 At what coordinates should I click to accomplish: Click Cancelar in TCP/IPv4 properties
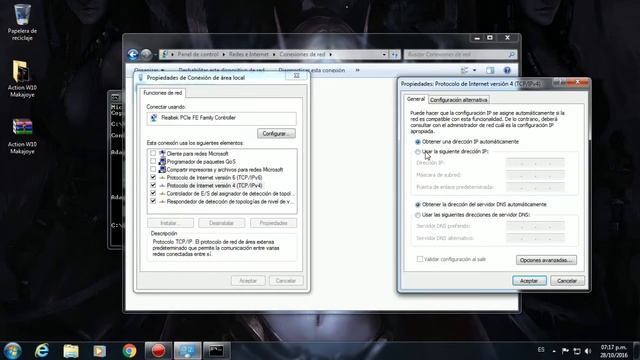[567, 281]
